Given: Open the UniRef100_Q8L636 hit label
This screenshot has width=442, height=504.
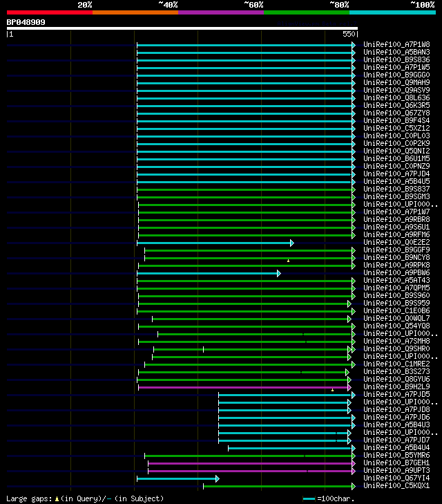Looking at the screenshot, I should (x=396, y=97).
